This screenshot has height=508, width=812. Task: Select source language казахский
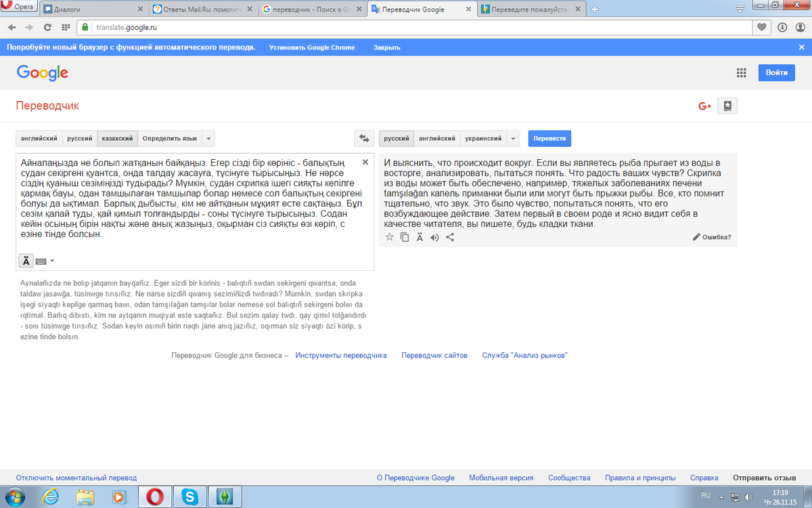tap(117, 138)
